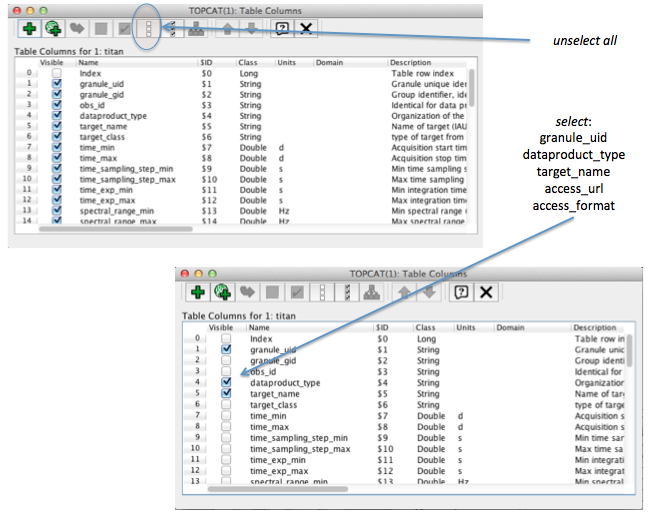The height and width of the screenshot is (526, 662).
Task: Click single-checkmark Reveal Column icon in fully checked window
Action: tap(125, 29)
